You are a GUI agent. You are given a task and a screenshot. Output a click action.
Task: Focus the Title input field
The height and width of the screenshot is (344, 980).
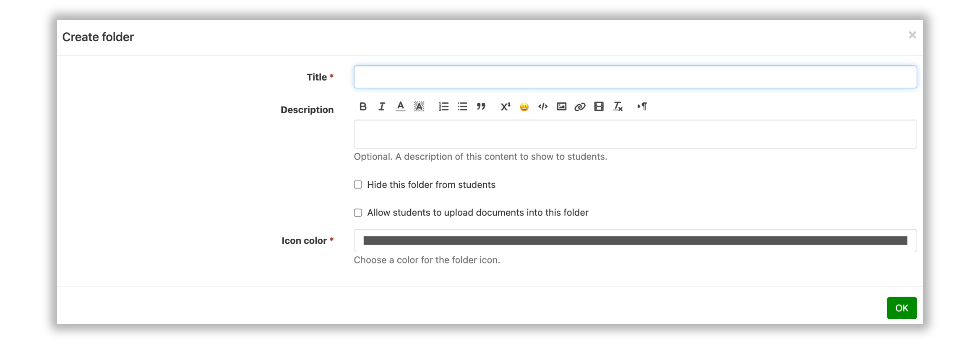point(635,77)
